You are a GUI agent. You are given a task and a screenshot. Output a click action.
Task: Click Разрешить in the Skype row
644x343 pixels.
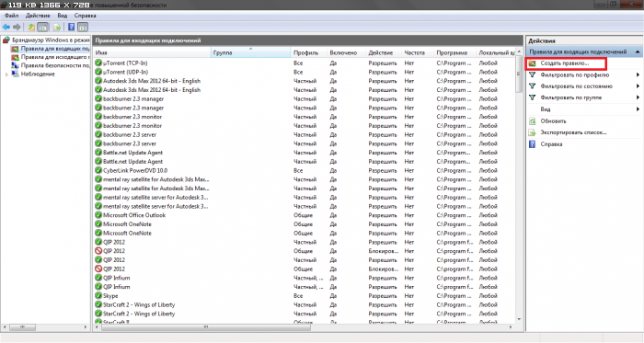click(383, 295)
